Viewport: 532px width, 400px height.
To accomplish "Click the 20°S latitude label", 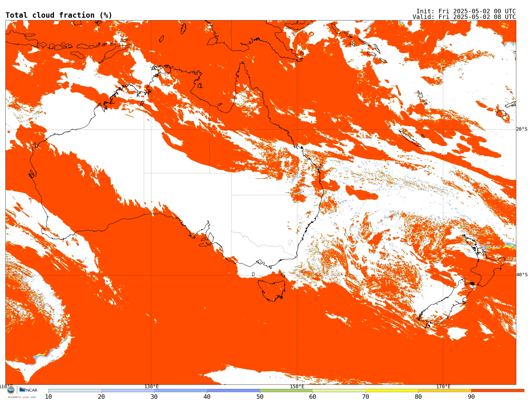I will [522, 129].
